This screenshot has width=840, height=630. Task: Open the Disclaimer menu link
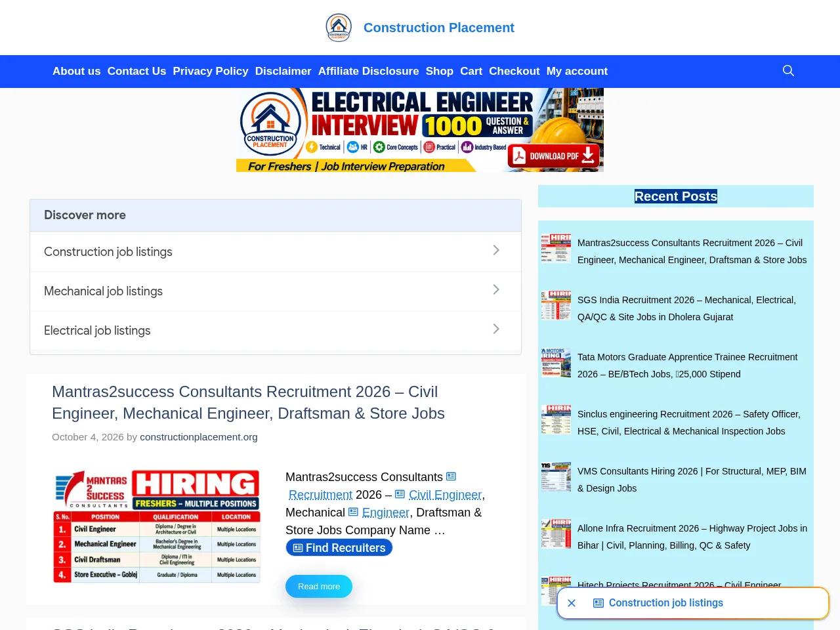pyautogui.click(x=283, y=71)
